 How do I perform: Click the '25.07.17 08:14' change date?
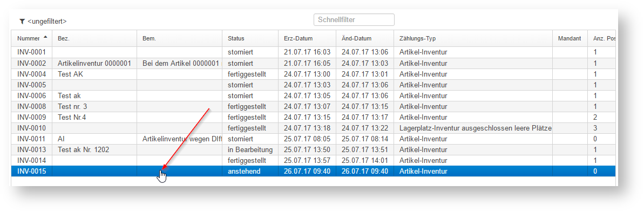pyautogui.click(x=365, y=139)
